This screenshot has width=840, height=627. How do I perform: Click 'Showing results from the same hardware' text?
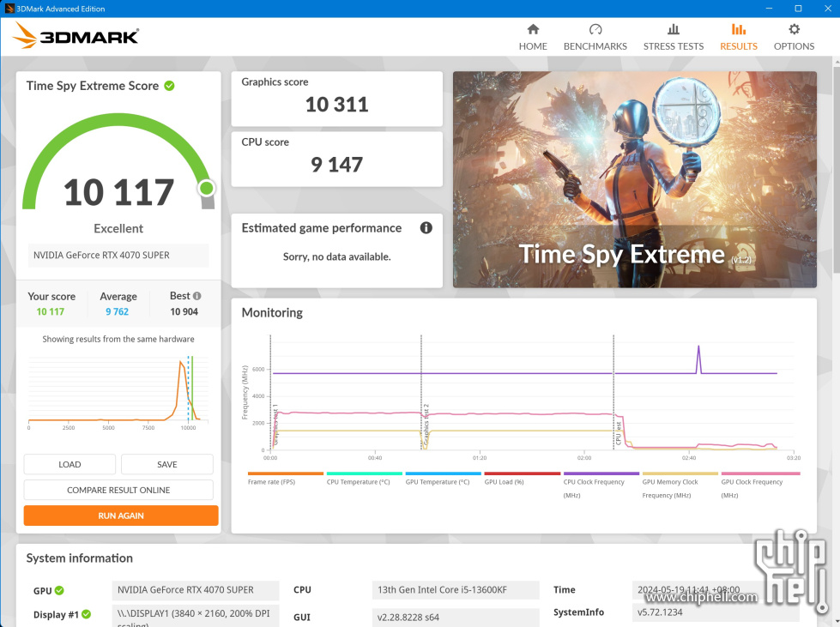tap(118, 339)
